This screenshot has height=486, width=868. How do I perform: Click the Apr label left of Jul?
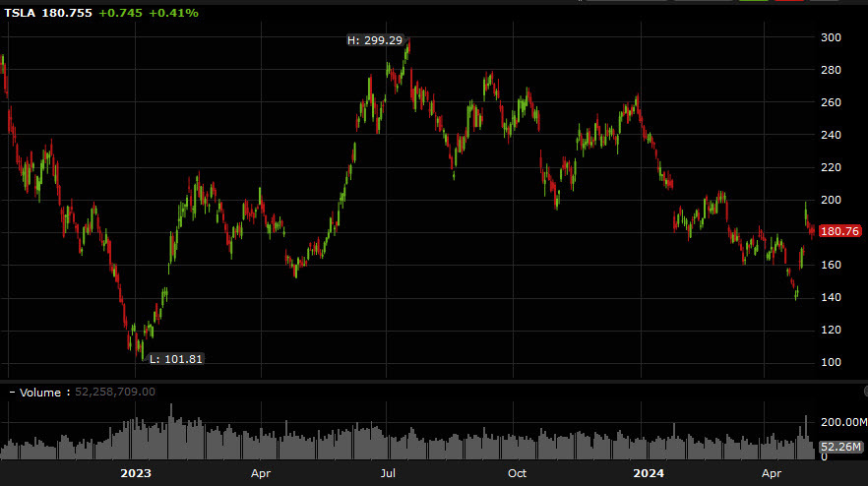pyautogui.click(x=261, y=474)
